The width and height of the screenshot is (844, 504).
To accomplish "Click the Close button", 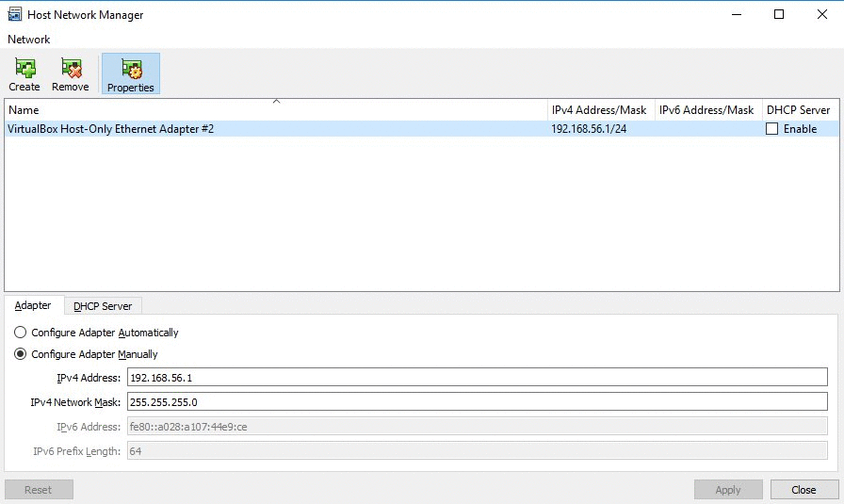I will pyautogui.click(x=803, y=490).
